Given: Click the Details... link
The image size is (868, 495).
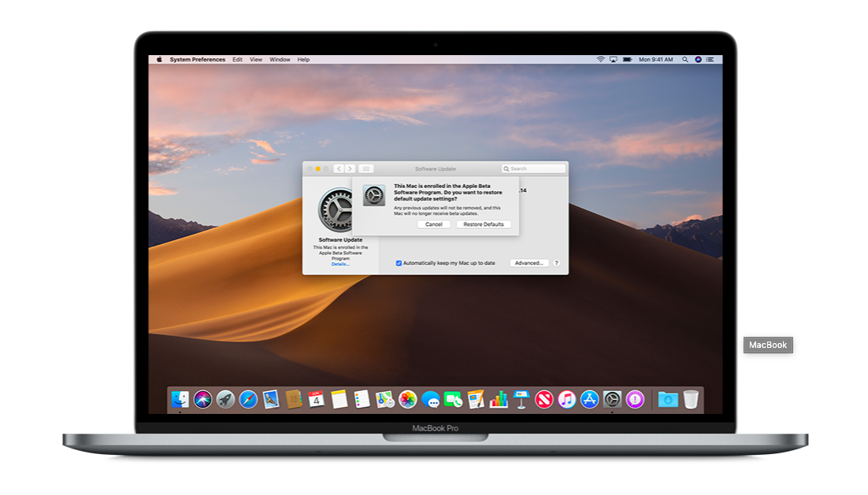Looking at the screenshot, I should click(x=340, y=264).
